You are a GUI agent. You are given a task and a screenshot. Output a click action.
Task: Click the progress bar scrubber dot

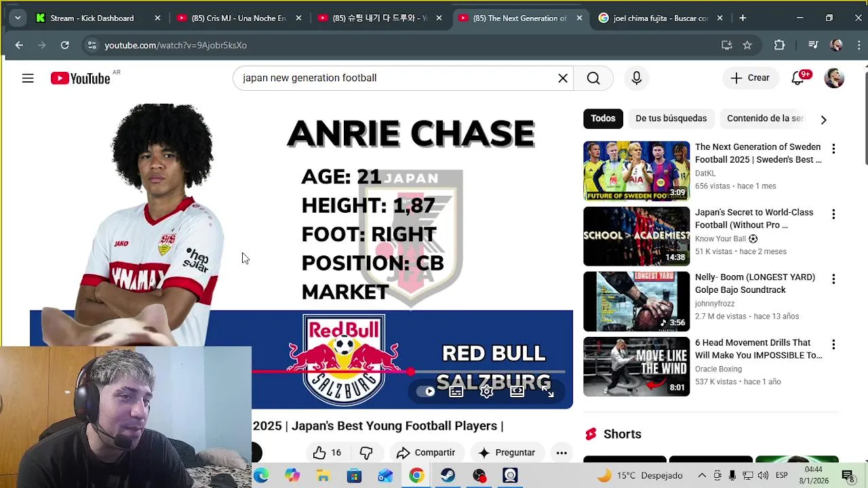coord(411,371)
